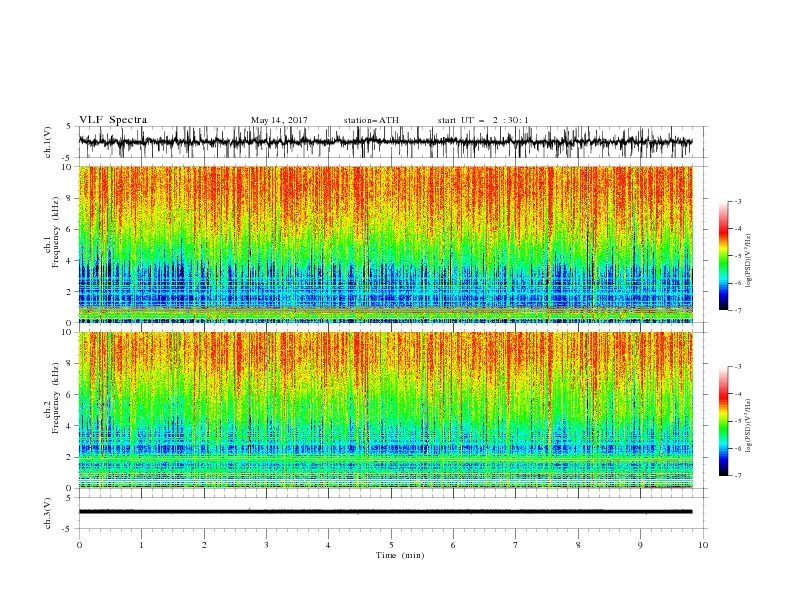Click the "Time (min)" x-axis label
The height and width of the screenshot is (612, 792).
click(x=400, y=555)
